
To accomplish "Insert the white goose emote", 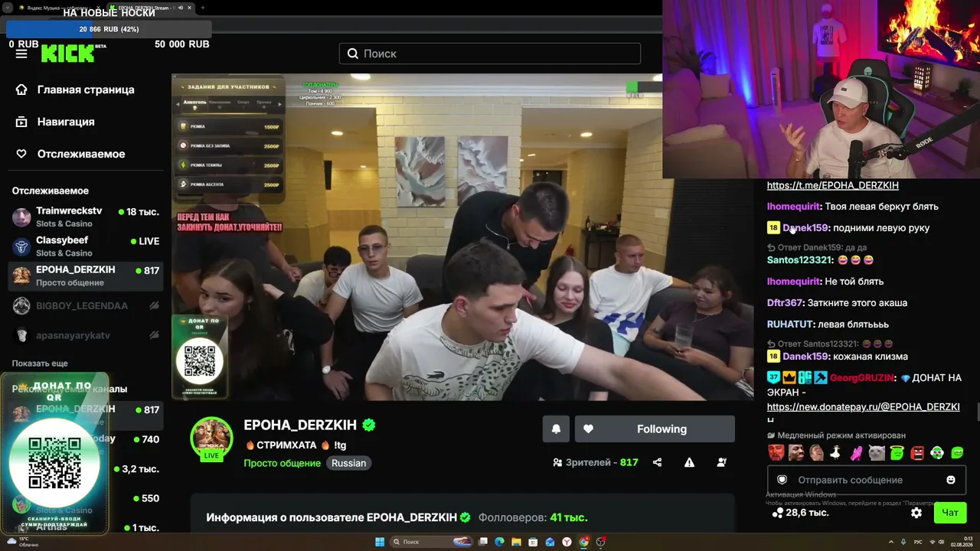I will 836,453.
